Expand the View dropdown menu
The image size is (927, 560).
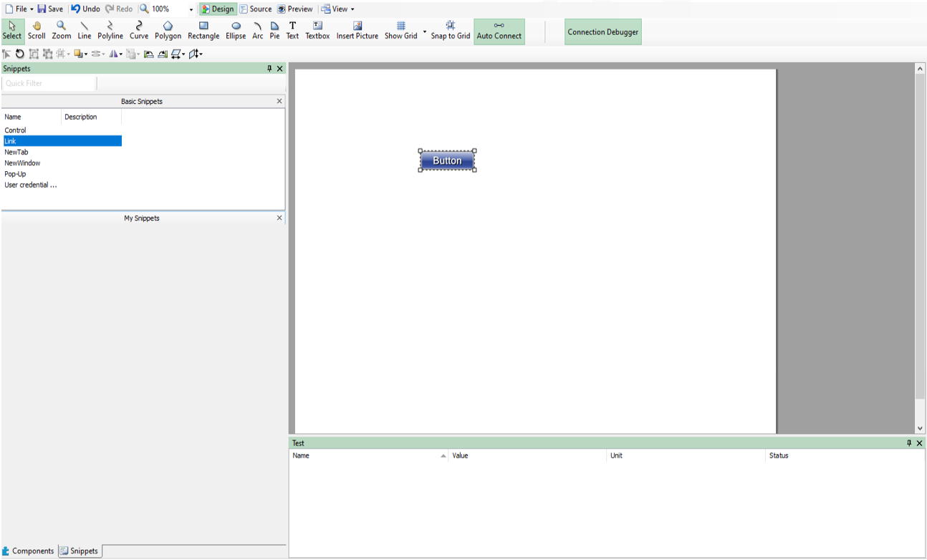click(x=337, y=9)
